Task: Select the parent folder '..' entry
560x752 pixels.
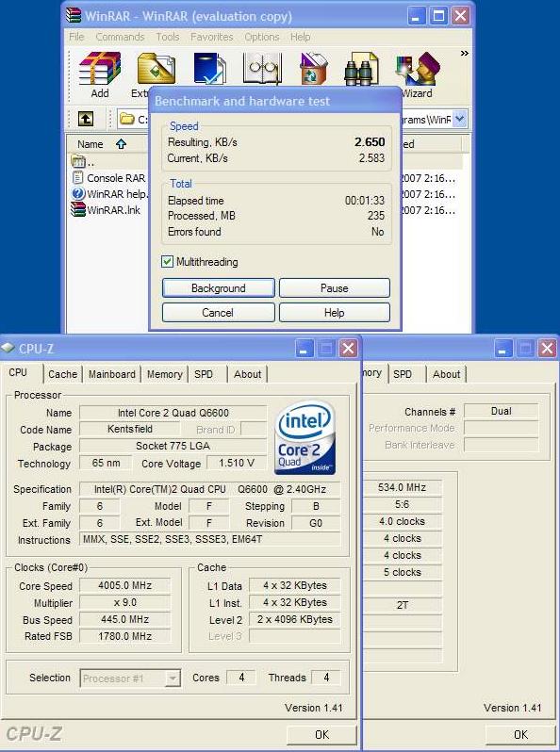Action: pos(83,161)
